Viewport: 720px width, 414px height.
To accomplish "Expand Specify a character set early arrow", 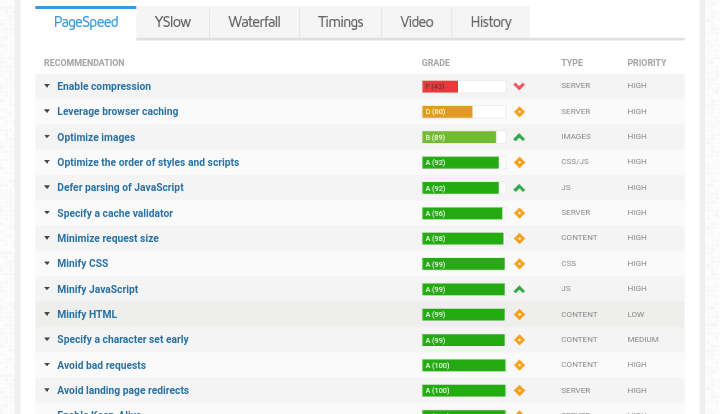I will click(47, 340).
